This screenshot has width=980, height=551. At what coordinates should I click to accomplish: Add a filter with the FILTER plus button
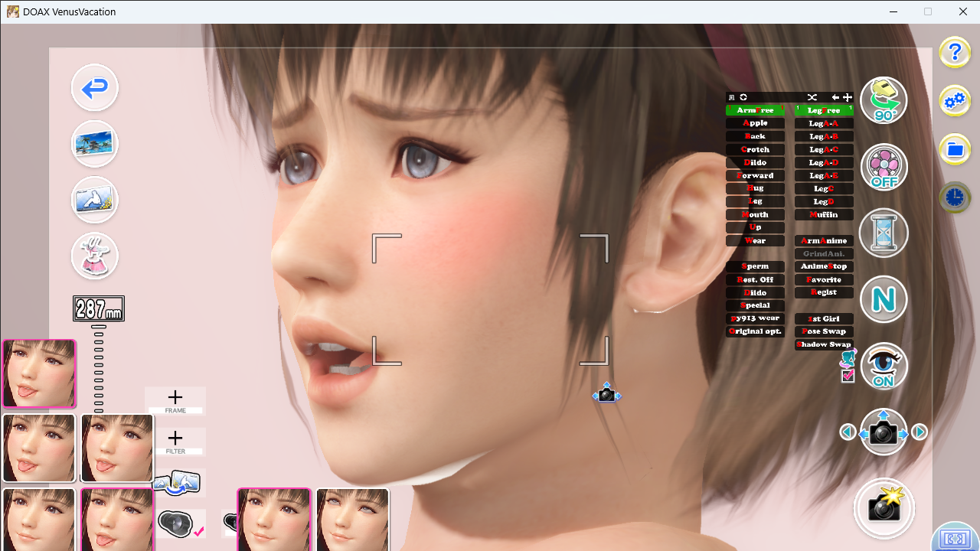pyautogui.click(x=175, y=442)
